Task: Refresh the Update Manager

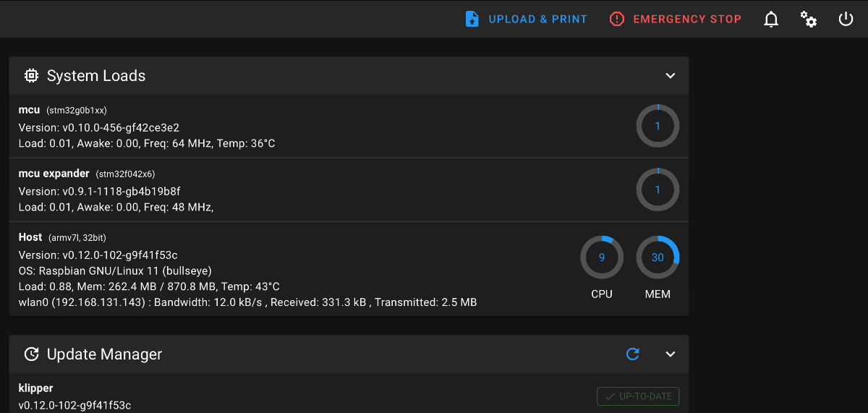Action: click(633, 354)
